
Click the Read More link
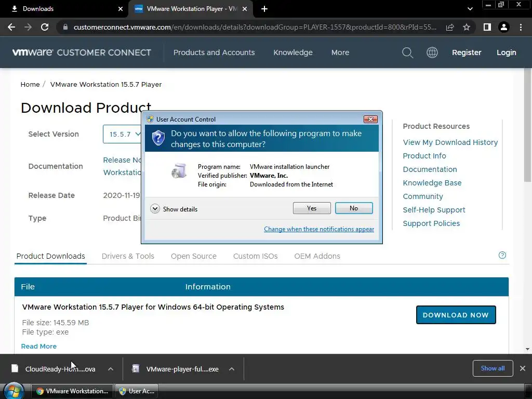(x=38, y=346)
